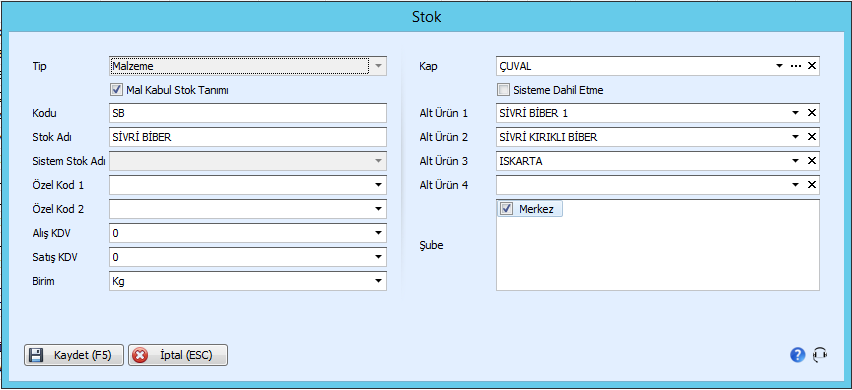Viewport: 852px width, 390px height.
Task: Open Kap browse ellipsis button
Action: coord(796,66)
